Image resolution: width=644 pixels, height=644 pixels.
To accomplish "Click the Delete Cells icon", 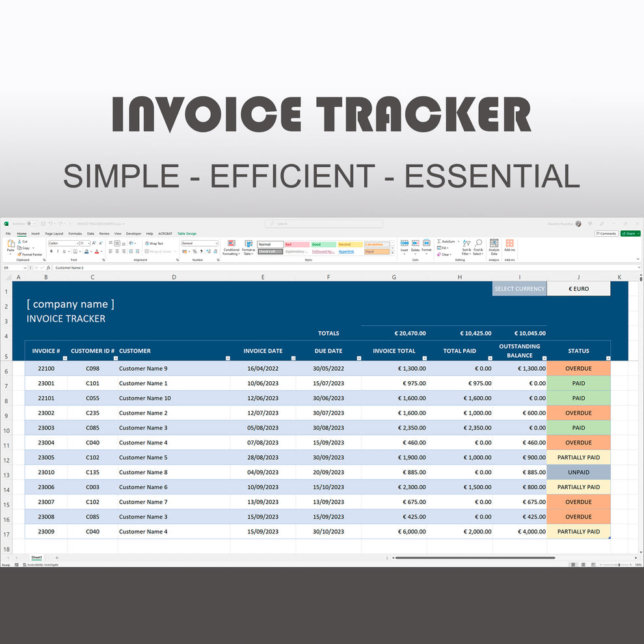I will click(x=415, y=243).
